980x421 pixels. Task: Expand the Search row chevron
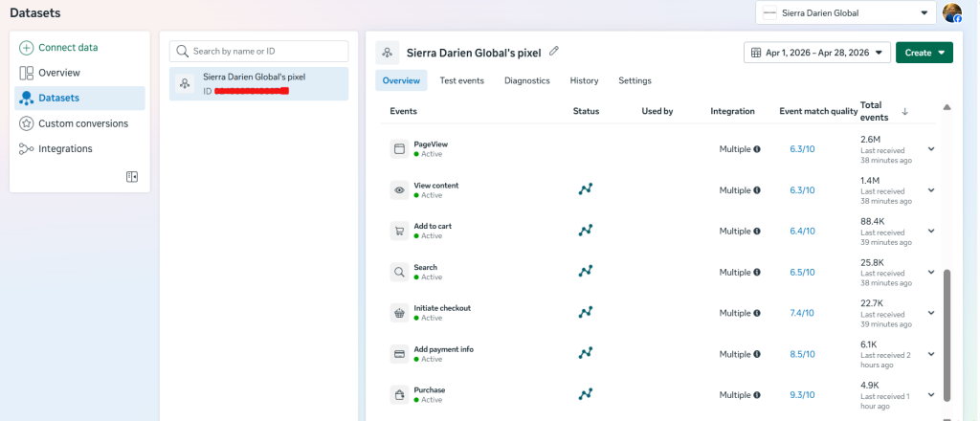coord(931,272)
